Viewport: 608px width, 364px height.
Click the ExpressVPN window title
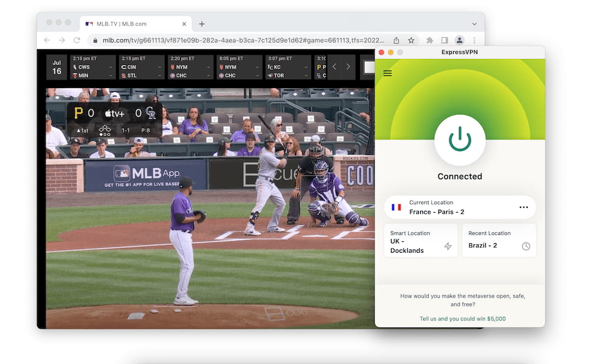[460, 52]
